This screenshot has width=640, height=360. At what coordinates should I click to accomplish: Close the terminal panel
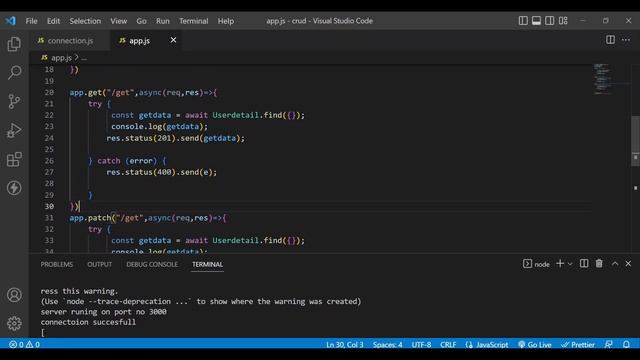628,264
